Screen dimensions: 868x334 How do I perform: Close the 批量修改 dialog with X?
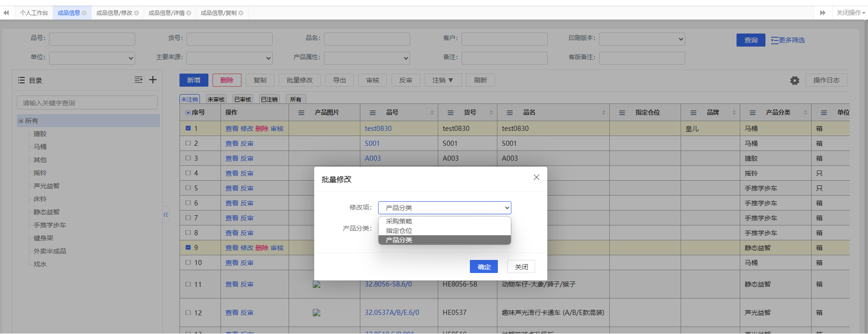pos(537,177)
